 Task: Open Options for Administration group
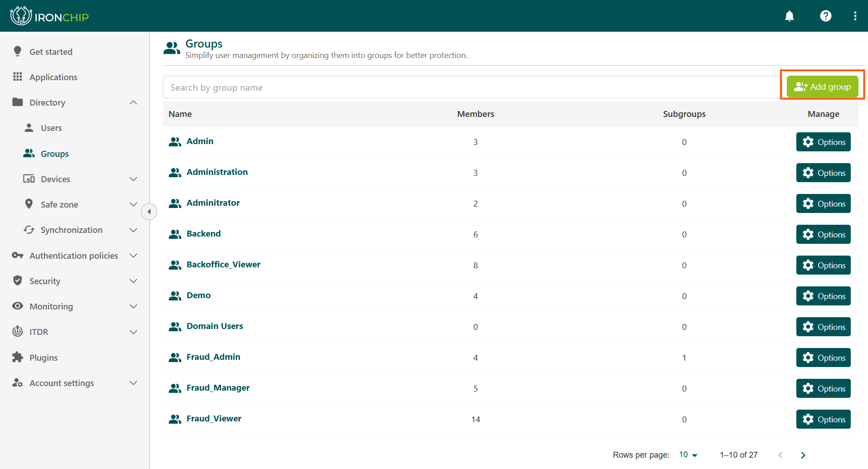[x=823, y=173]
